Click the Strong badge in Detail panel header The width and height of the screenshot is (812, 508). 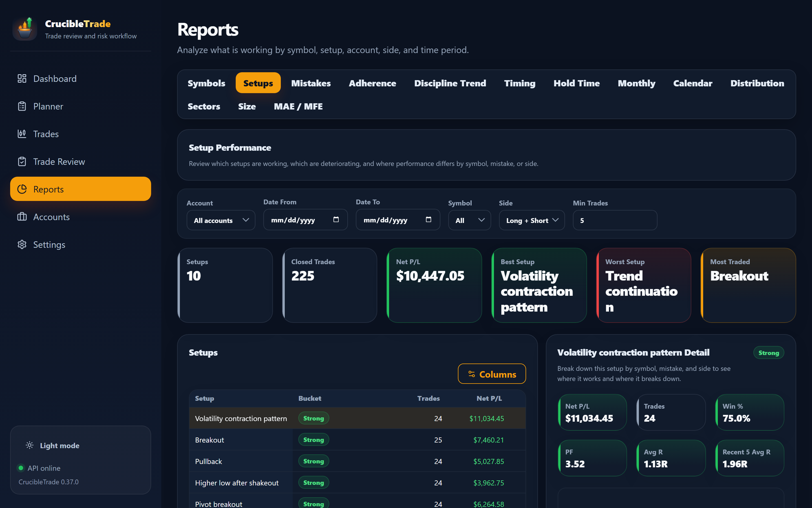tap(768, 353)
